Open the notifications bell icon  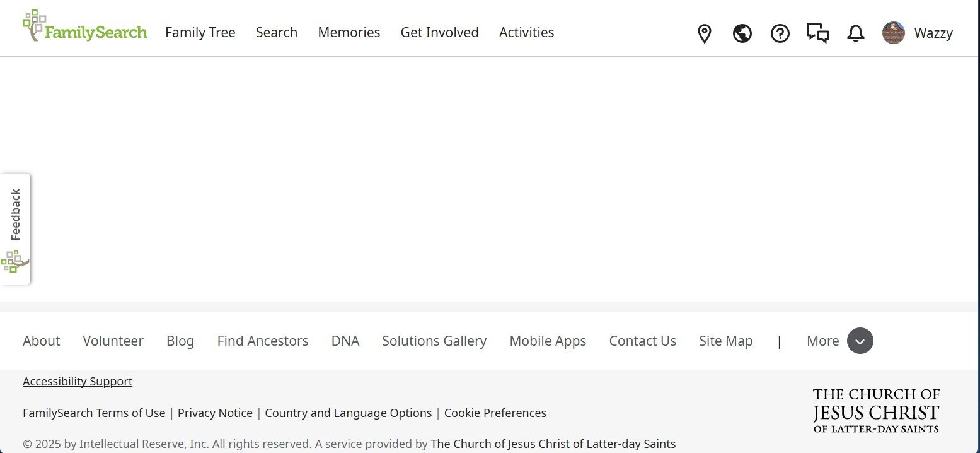coord(855,33)
